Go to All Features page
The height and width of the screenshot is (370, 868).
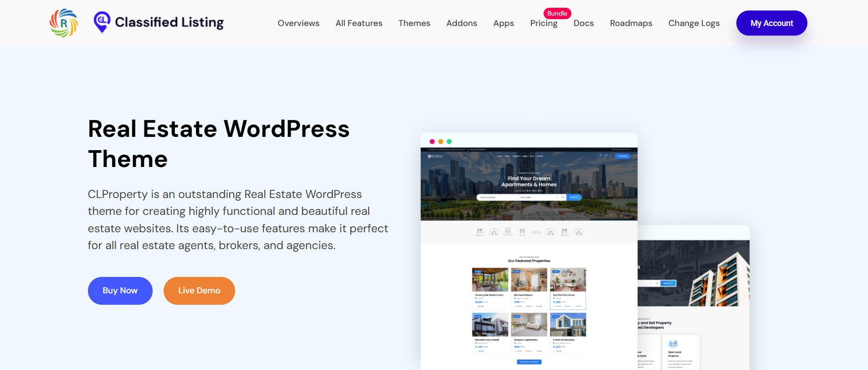point(359,23)
